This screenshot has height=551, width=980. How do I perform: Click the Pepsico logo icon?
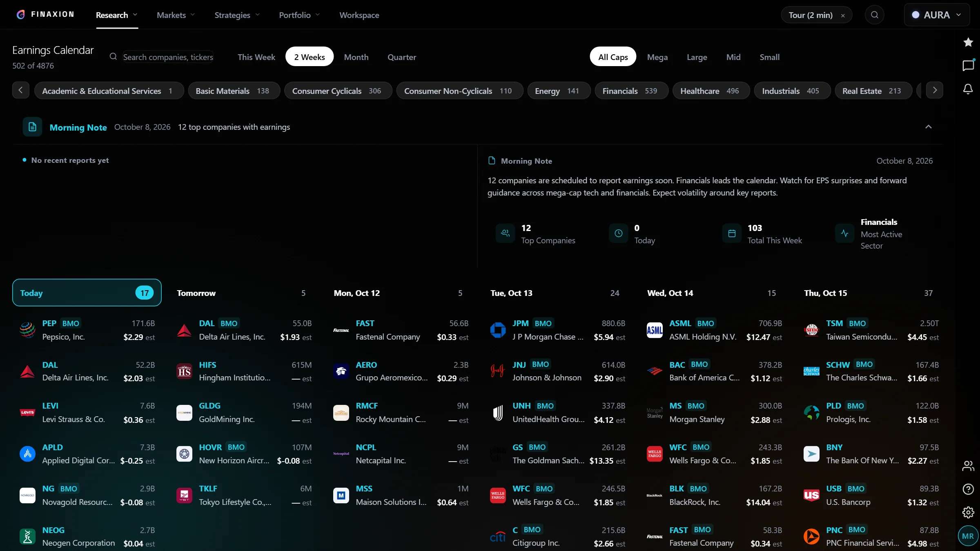point(27,330)
